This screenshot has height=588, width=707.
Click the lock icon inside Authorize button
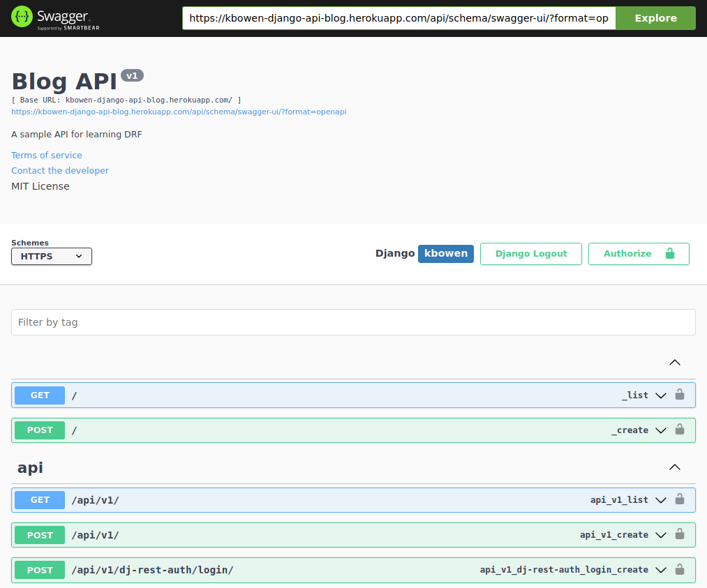click(670, 253)
